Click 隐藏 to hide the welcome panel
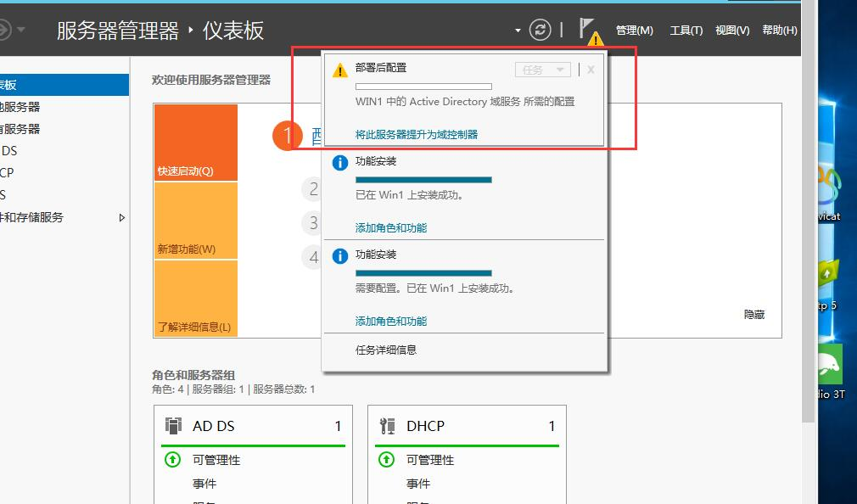The width and height of the screenshot is (857, 504). point(754,314)
